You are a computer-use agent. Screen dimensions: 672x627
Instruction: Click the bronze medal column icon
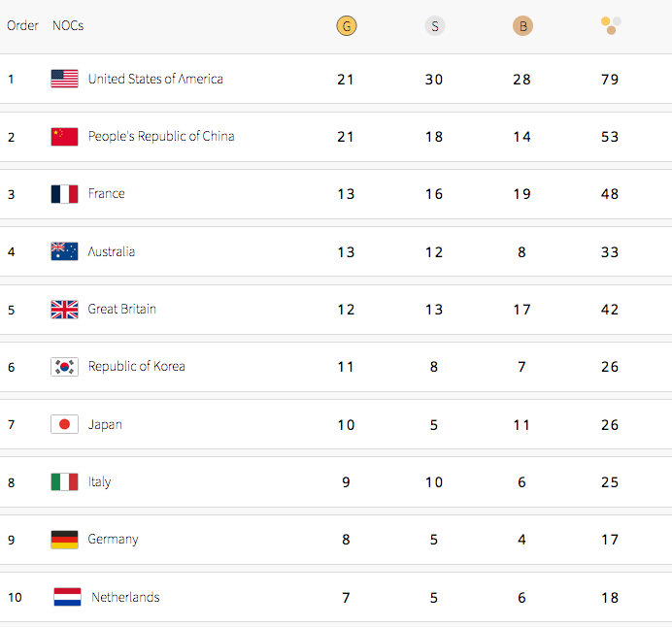point(522,26)
